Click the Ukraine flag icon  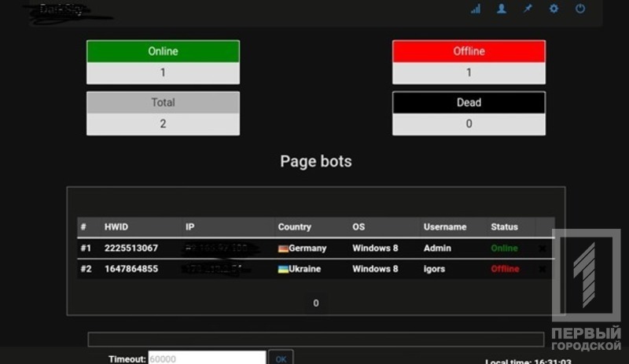(283, 269)
